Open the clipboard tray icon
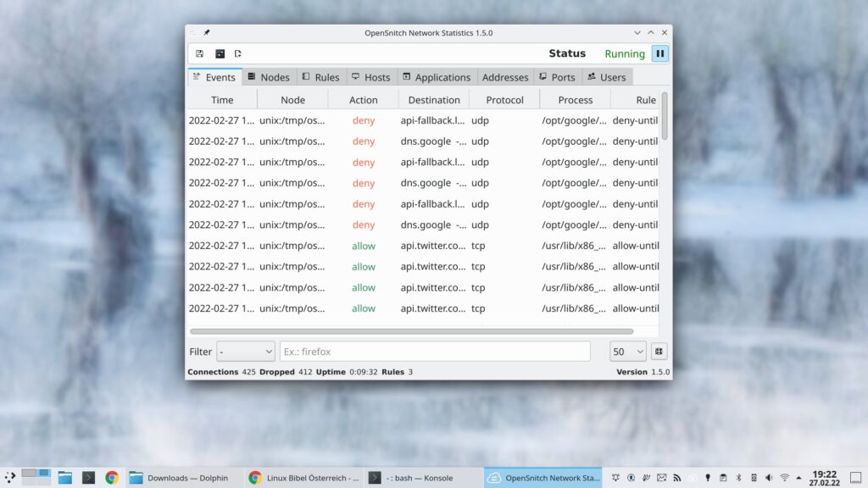868x488 pixels. coord(723,478)
